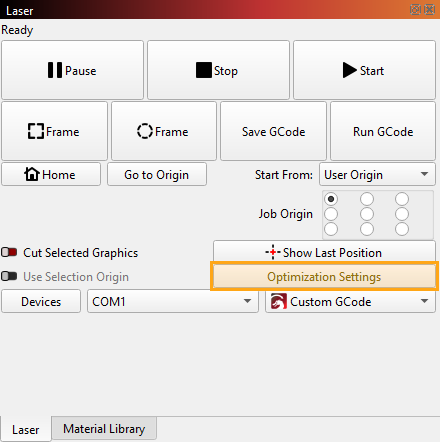
Task: Toggle Use Selection Origin switch
Action: (x=9, y=276)
